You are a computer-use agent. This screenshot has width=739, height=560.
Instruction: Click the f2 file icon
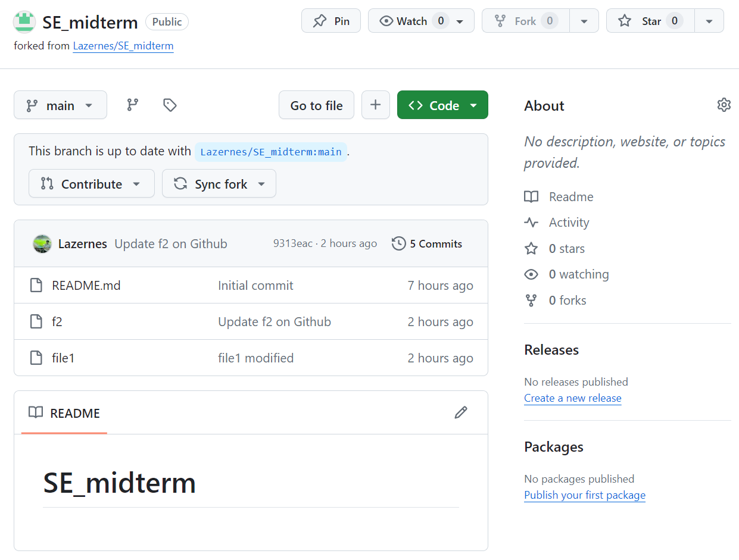coord(36,322)
